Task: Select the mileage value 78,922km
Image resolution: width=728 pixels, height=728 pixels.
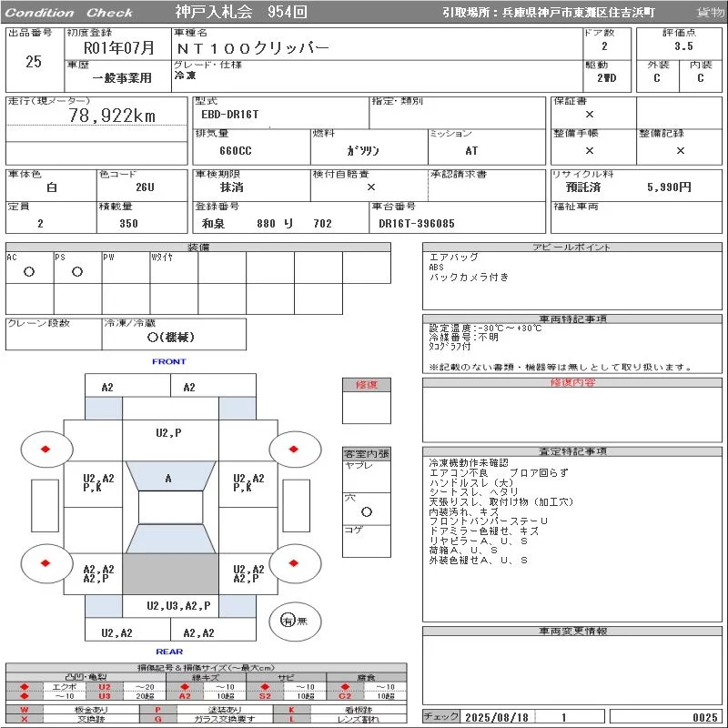Action: (x=112, y=116)
